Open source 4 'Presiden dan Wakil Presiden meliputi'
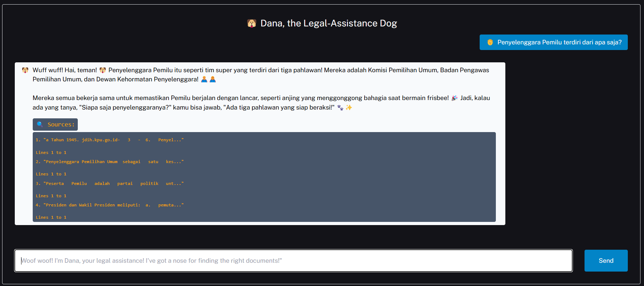Screen dimensions: 644x286 109,205
